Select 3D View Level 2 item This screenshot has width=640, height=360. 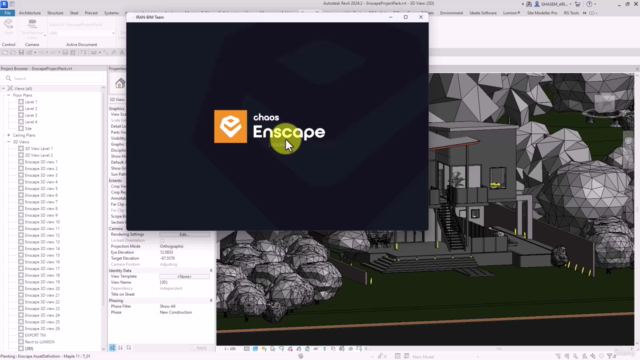coord(38,155)
